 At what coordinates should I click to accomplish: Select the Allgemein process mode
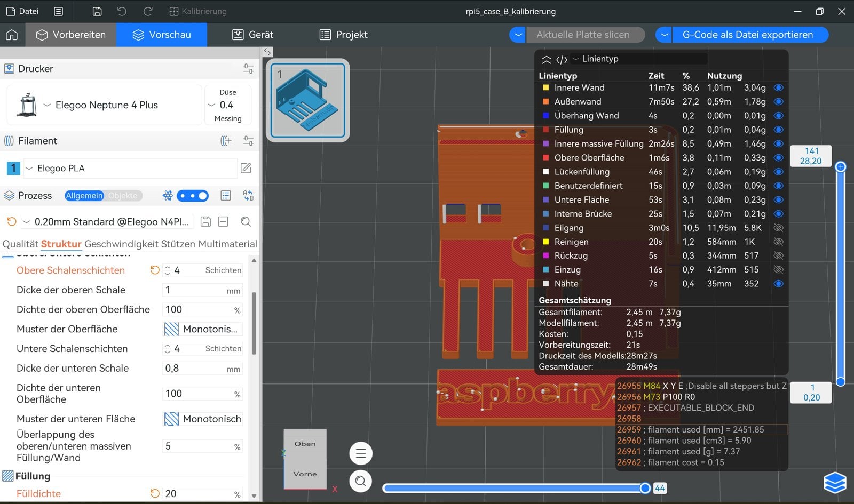coord(84,196)
